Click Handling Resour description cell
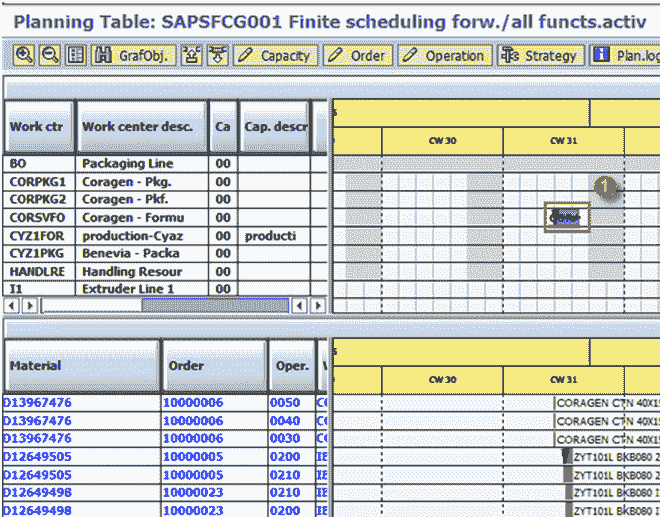660x517 pixels. pos(142,272)
